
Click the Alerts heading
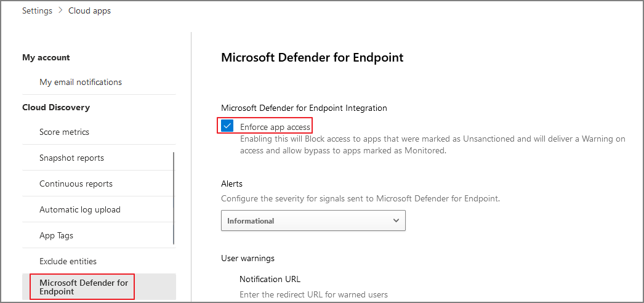pyautogui.click(x=231, y=184)
